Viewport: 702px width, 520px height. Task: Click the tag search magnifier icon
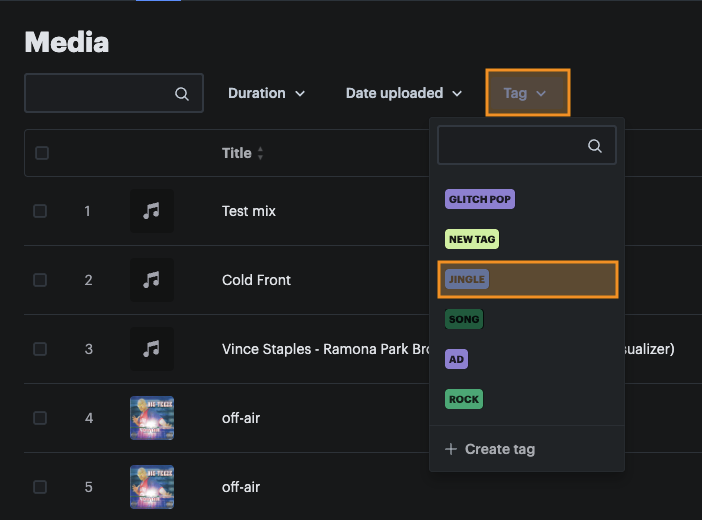595,146
